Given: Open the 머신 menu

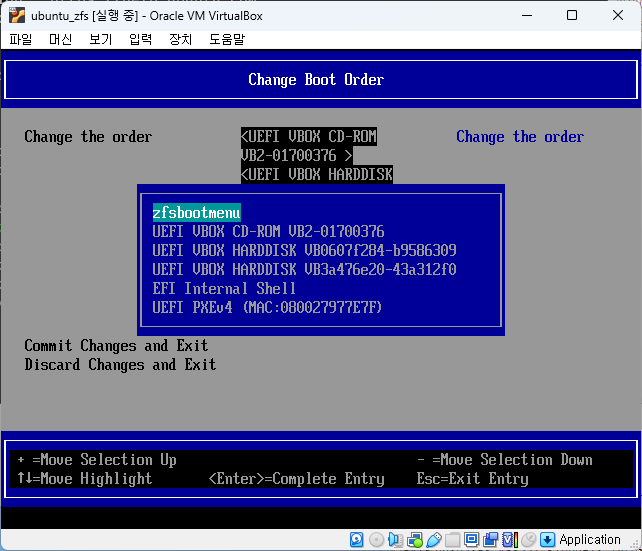Looking at the screenshot, I should click(x=61, y=39).
